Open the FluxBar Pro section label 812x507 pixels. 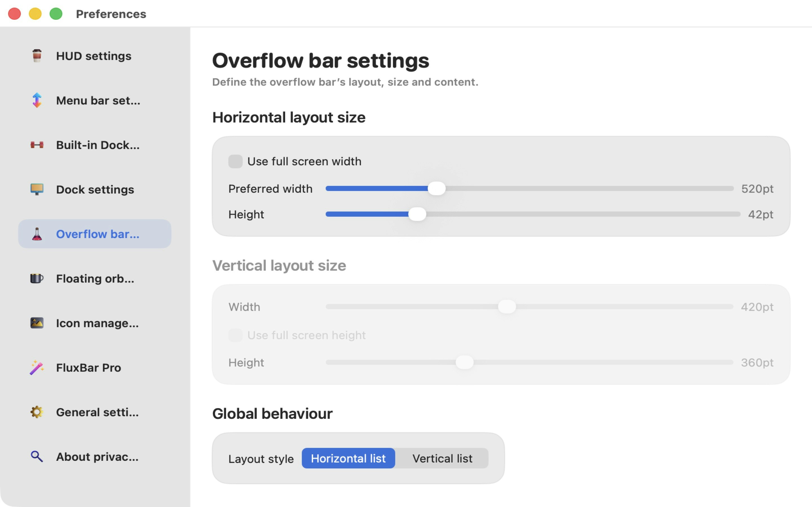tap(88, 368)
